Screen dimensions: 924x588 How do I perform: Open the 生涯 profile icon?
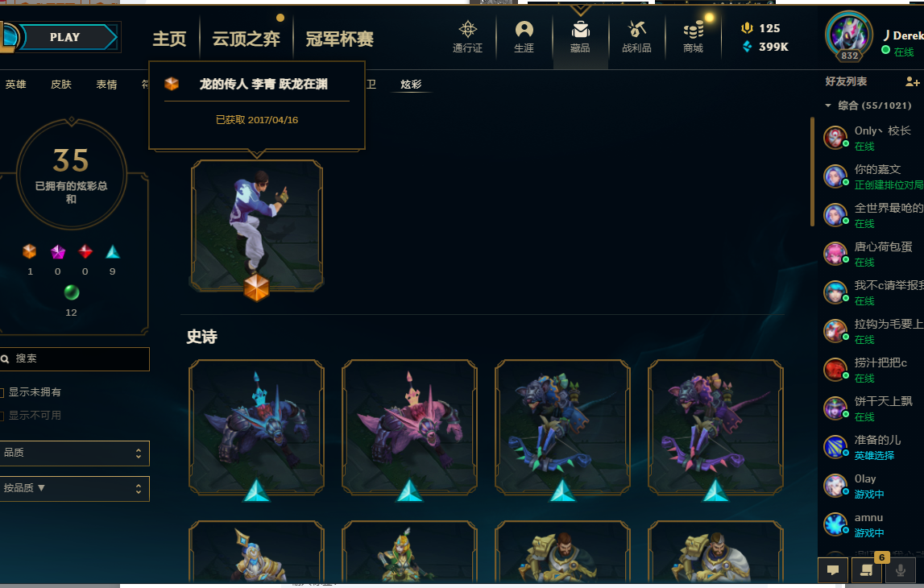click(x=524, y=36)
